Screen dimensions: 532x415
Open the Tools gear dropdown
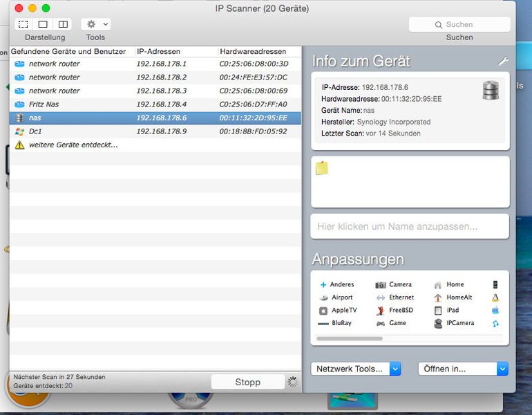pyautogui.click(x=96, y=24)
